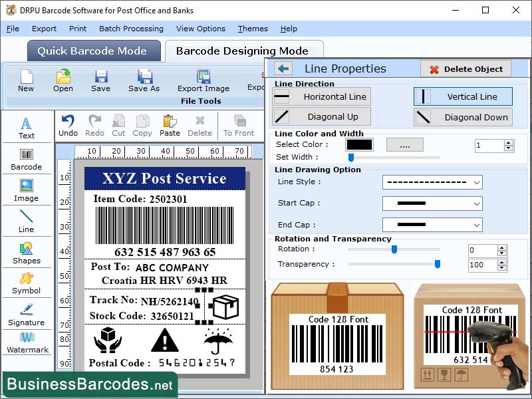
Task: Choose Vertical Line direction
Action: pyautogui.click(x=463, y=96)
